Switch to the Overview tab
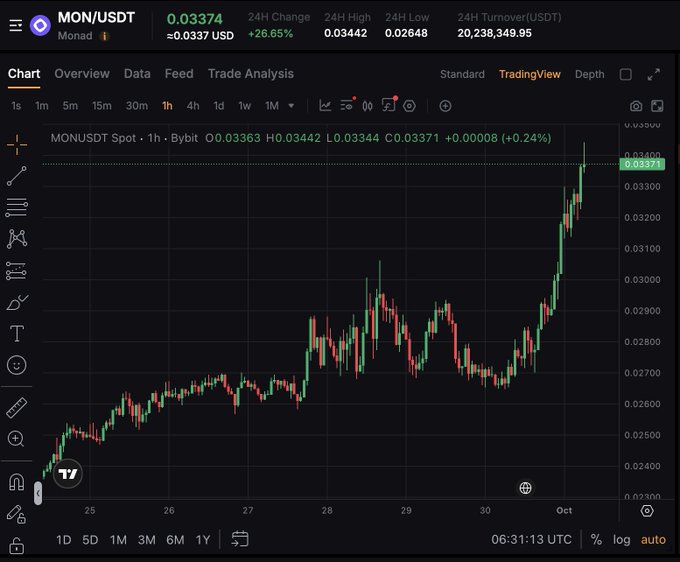Screen dimensions: 680x562 coord(82,74)
